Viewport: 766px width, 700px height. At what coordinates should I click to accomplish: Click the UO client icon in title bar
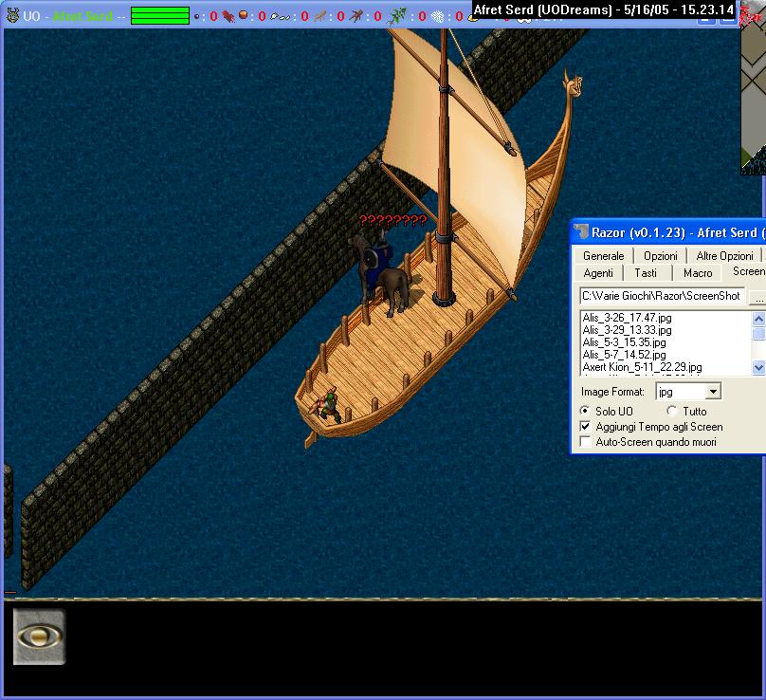[x=12, y=15]
